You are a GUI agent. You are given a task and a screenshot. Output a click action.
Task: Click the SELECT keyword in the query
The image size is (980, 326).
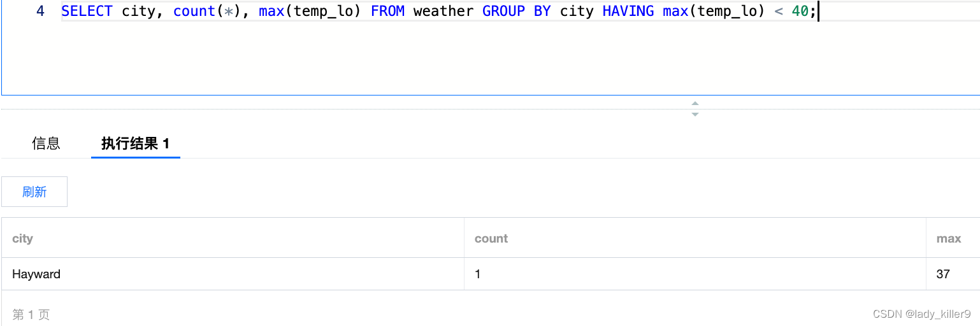pyautogui.click(x=87, y=11)
